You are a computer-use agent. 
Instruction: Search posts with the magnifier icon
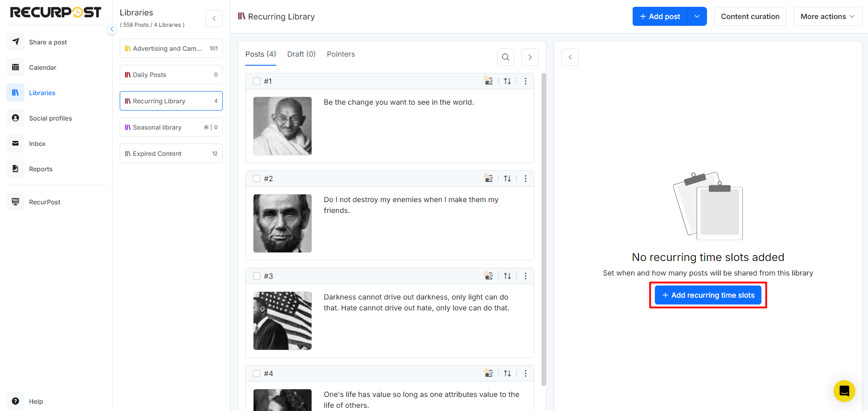[506, 57]
